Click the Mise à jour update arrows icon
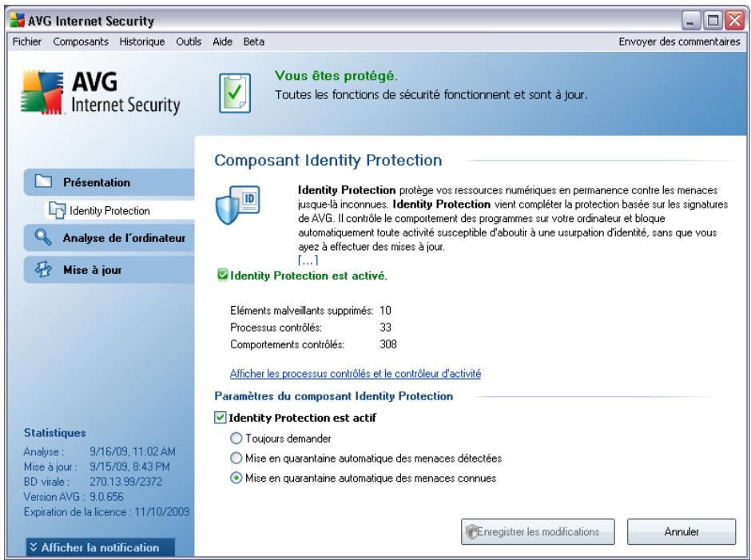Viewport: 751px width, 560px height. coord(43,269)
